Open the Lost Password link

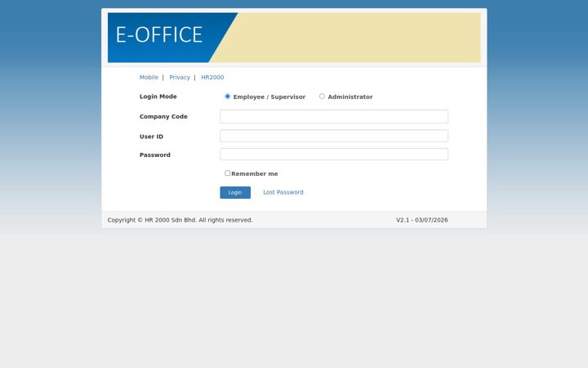(x=283, y=192)
